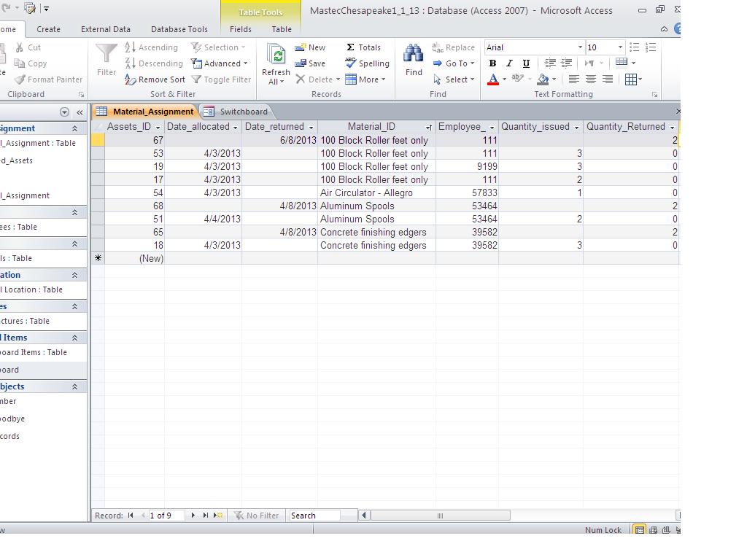747x560 pixels.
Task: Align text right
Action: pos(608,79)
